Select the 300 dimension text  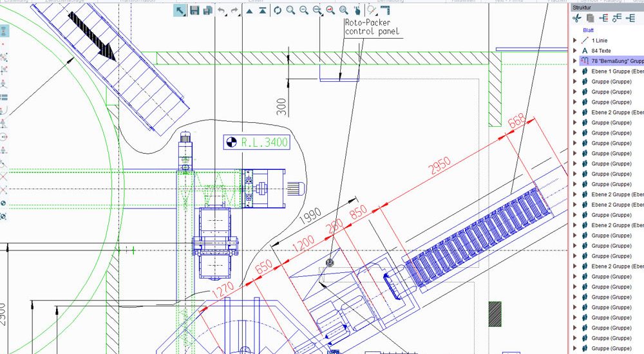point(281,107)
